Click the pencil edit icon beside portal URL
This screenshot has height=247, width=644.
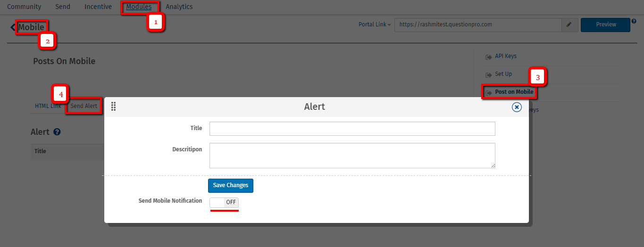569,25
